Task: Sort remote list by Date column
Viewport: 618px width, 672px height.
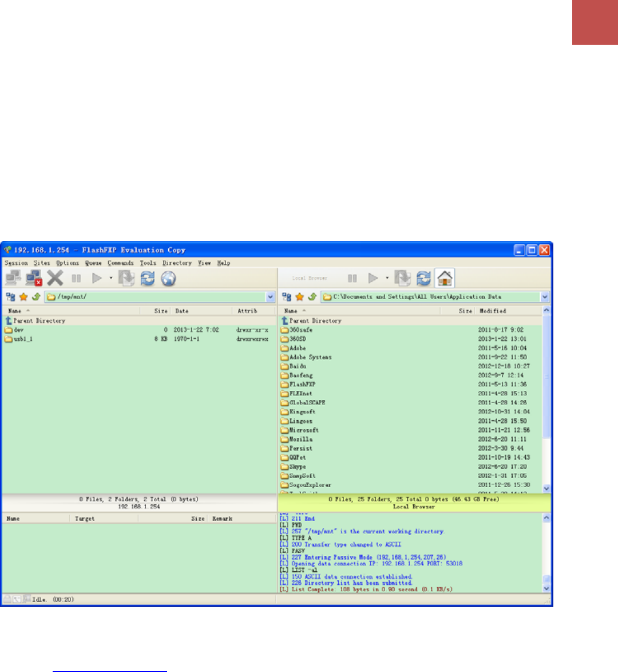Action: [201, 311]
